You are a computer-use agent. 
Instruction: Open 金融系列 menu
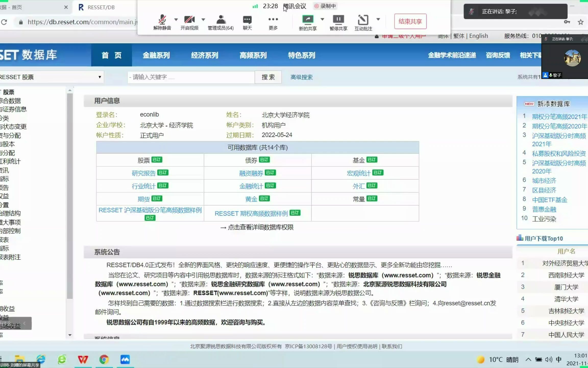[x=156, y=55]
